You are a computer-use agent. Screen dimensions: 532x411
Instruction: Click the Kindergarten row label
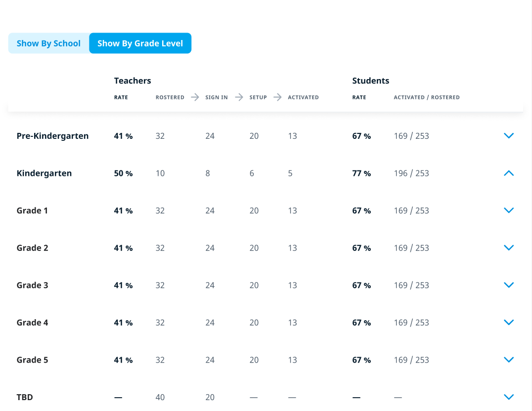(x=44, y=173)
